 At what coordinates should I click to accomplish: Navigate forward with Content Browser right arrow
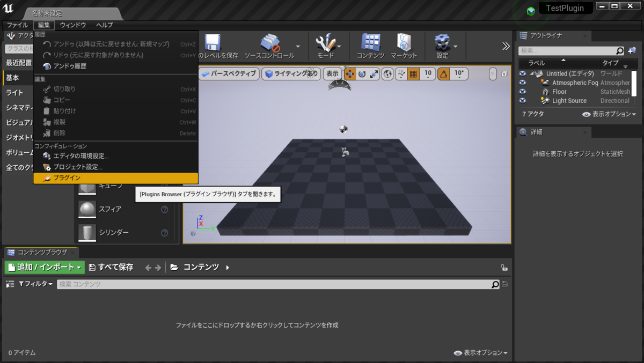pos(158,267)
